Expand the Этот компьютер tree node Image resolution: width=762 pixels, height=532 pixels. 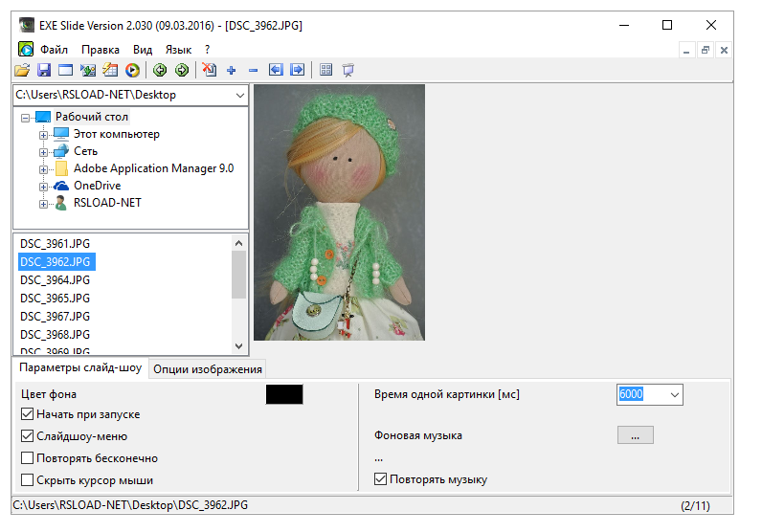click(43, 135)
